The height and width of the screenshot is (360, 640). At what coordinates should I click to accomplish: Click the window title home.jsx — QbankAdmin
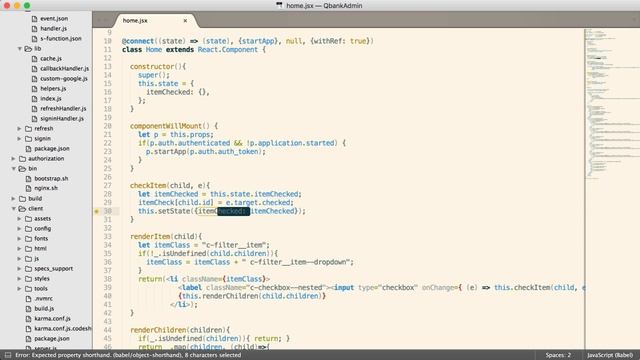324,6
